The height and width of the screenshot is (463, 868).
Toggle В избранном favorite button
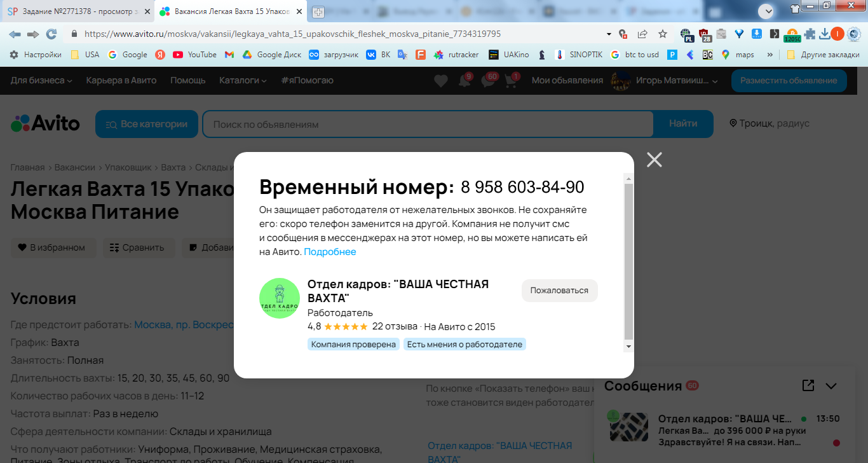tap(53, 247)
